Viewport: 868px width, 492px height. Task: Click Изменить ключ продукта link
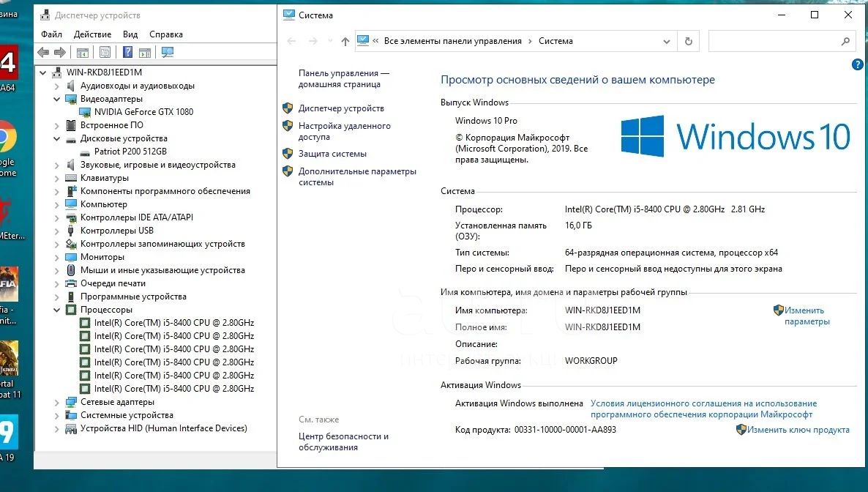point(798,429)
